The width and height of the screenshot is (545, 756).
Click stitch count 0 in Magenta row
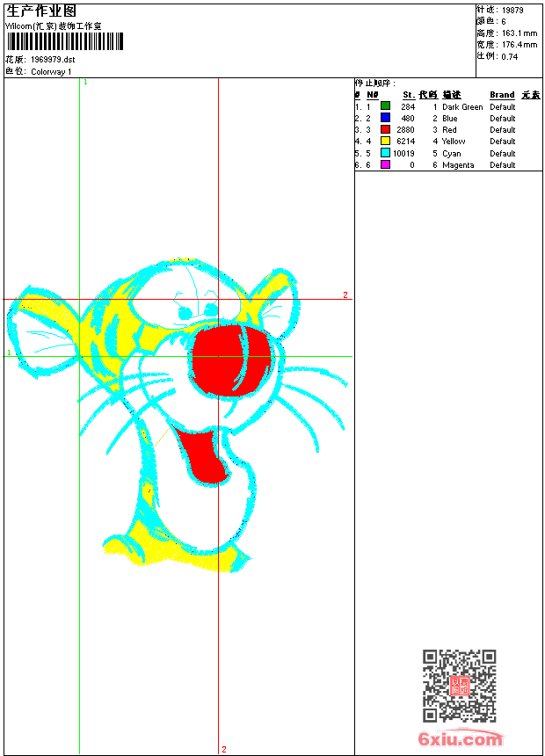(x=412, y=165)
